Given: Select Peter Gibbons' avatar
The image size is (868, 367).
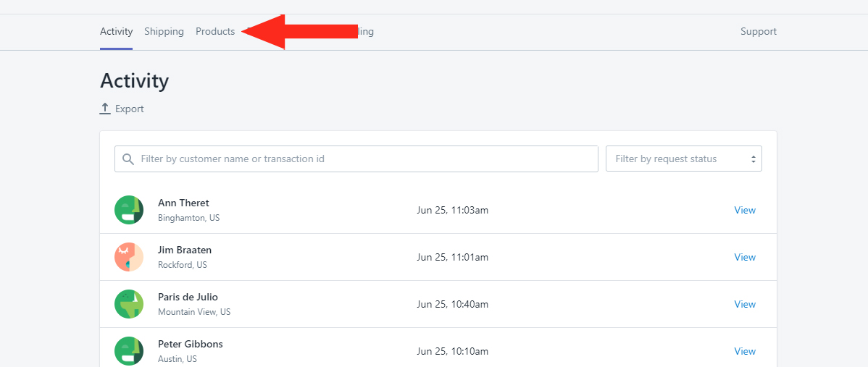Looking at the screenshot, I should 129,351.
